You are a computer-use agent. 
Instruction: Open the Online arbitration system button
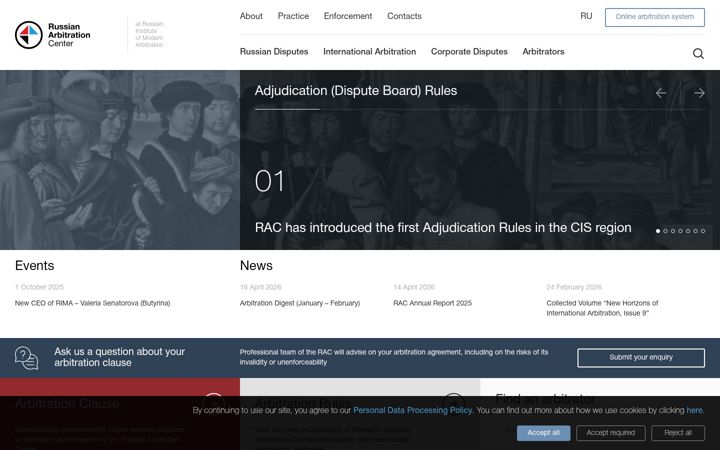655,17
